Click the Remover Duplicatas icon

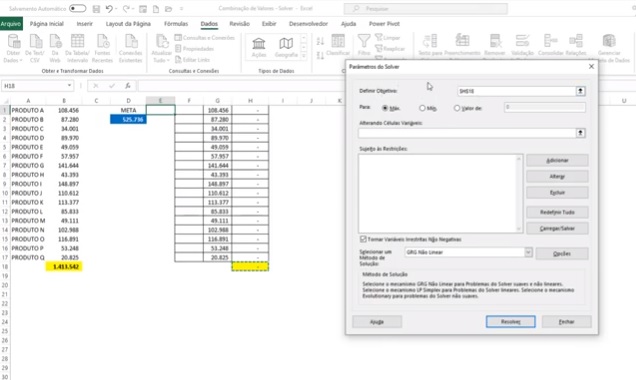click(x=495, y=41)
